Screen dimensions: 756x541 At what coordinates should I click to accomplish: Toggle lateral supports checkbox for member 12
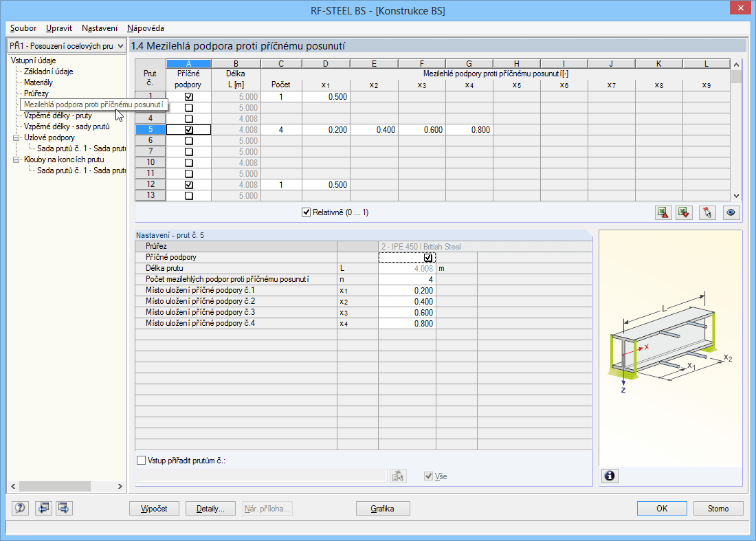coord(188,185)
